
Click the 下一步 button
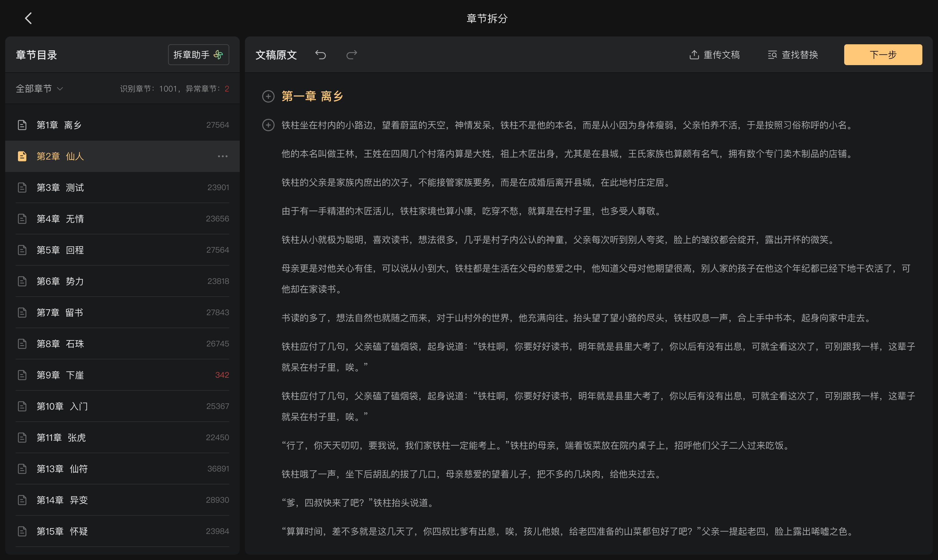click(x=883, y=55)
